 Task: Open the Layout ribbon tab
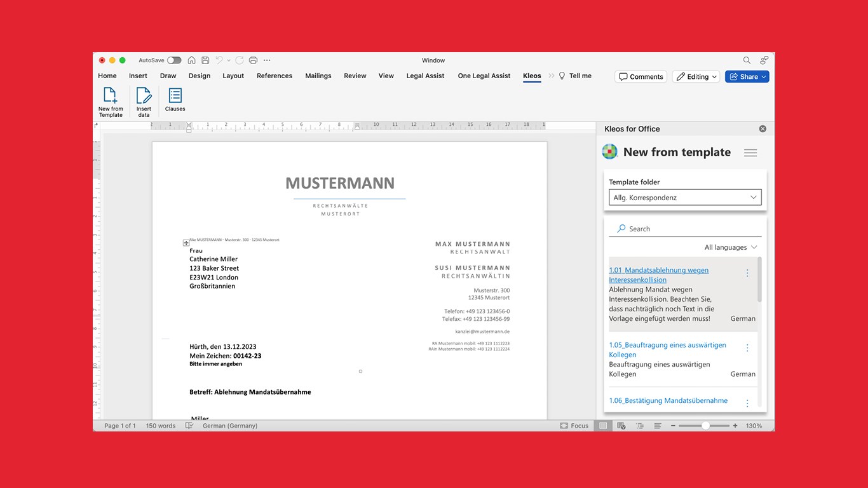click(x=233, y=76)
